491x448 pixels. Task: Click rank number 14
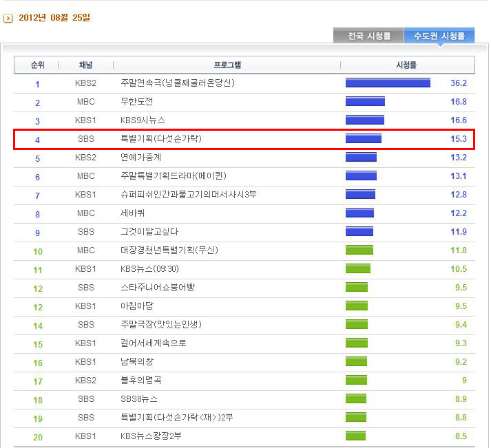pos(38,326)
